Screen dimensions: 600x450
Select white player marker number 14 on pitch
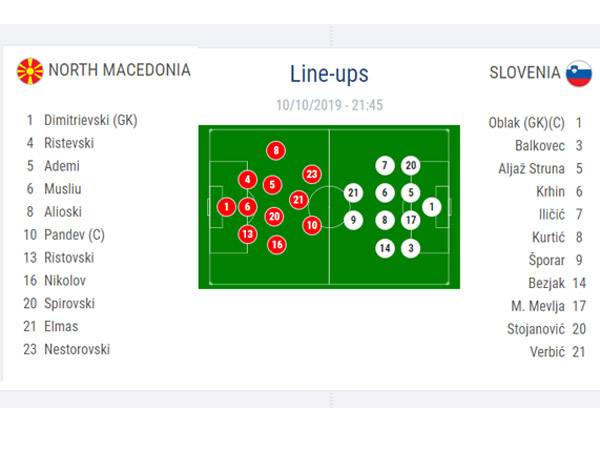point(385,248)
